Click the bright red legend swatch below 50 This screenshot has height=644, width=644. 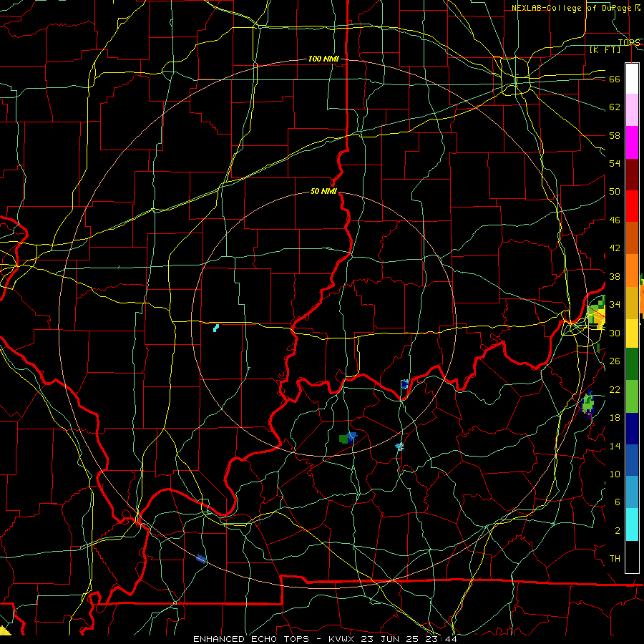click(632, 206)
